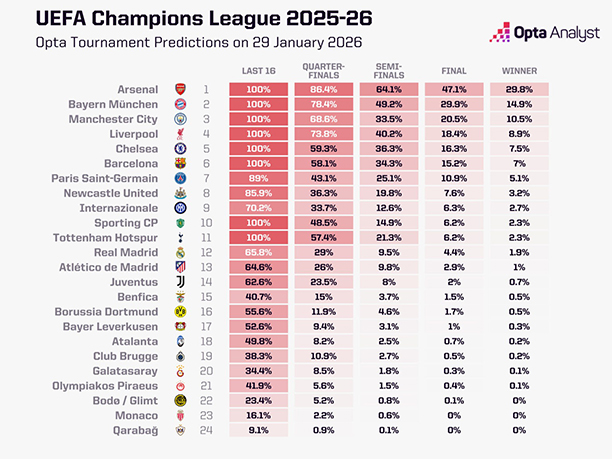
Task: Select the LAST 16 column header
Action: pos(258,71)
